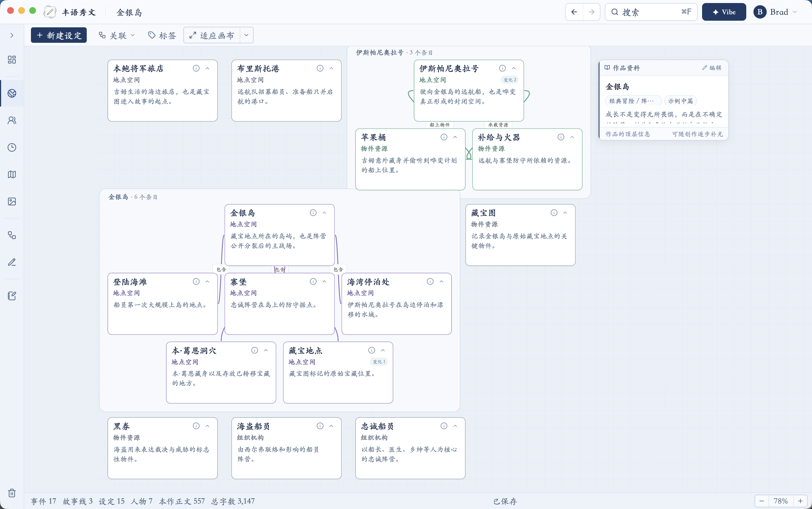Image resolution: width=812 pixels, height=509 pixels.
Task: Click the 搜索 search field
Action: click(x=651, y=12)
